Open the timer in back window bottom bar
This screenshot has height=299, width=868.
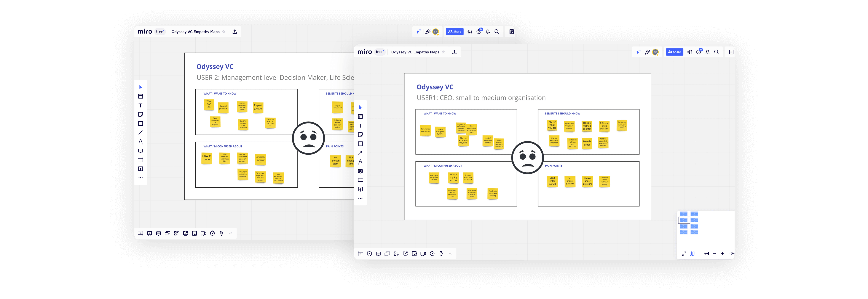click(213, 234)
